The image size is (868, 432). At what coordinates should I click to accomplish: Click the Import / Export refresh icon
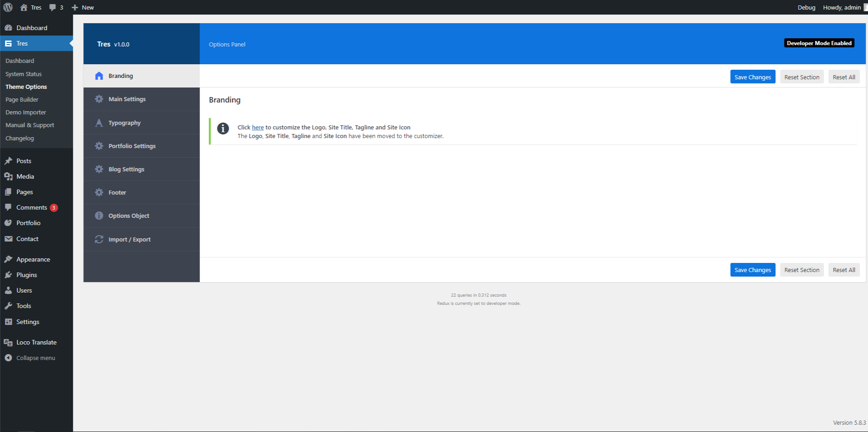coord(99,239)
